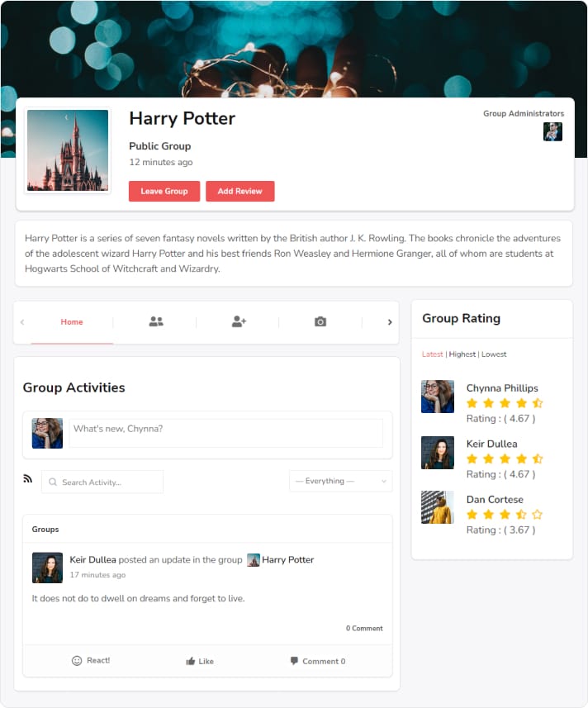Screen dimensions: 588x708
Task: Open the group members tab icon
Action: [x=156, y=321]
